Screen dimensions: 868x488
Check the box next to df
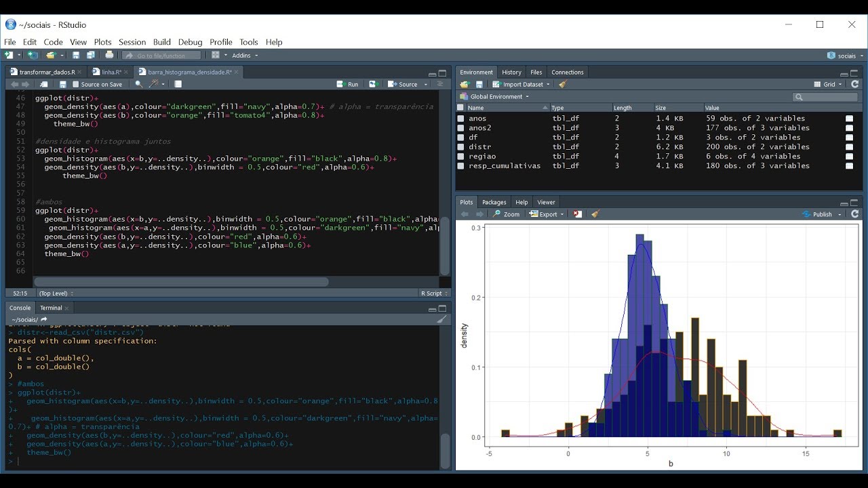[460, 138]
